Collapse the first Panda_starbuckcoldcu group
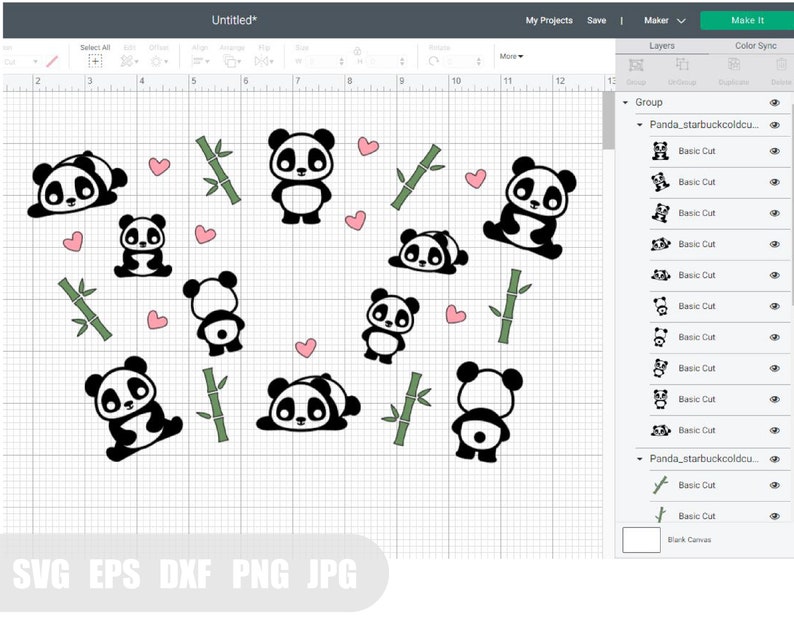The height and width of the screenshot is (635, 794). [x=640, y=125]
